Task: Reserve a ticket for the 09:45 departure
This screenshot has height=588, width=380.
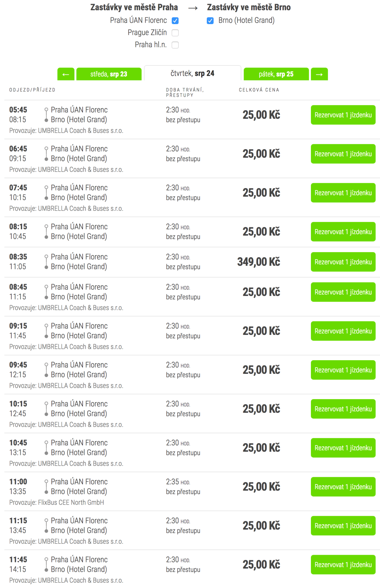Action: click(x=343, y=370)
